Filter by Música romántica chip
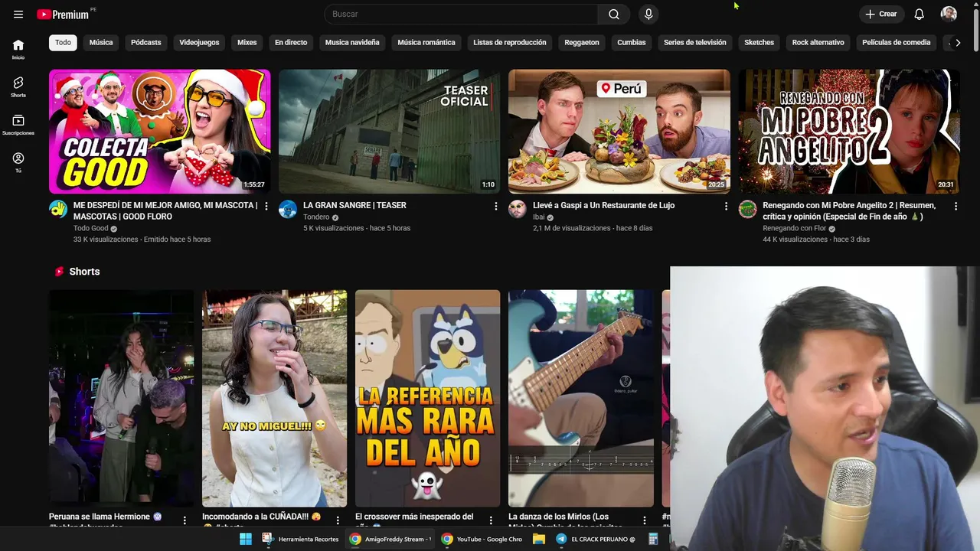Viewport: 980px width, 551px height. (426, 42)
